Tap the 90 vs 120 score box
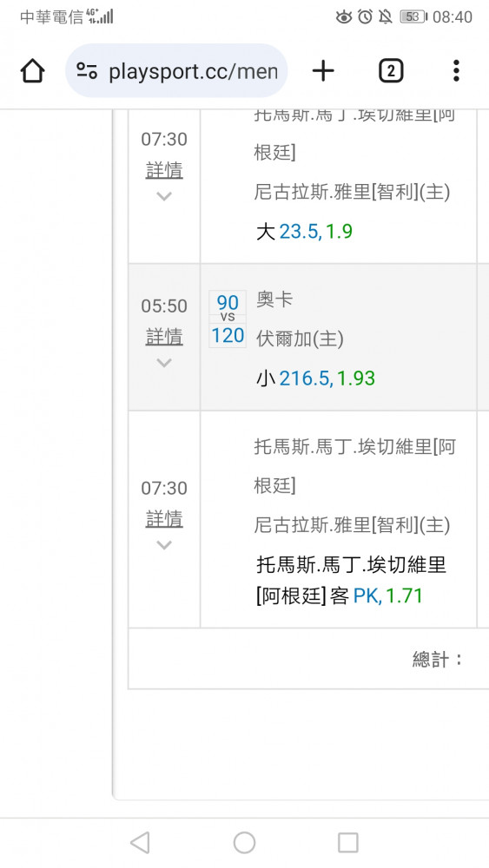489x868 pixels. (228, 319)
